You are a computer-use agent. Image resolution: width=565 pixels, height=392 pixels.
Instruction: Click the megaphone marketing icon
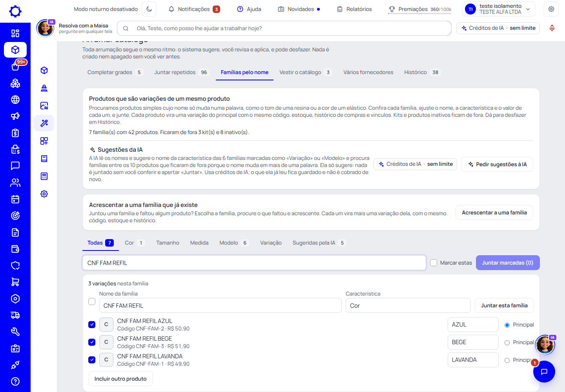(15, 116)
